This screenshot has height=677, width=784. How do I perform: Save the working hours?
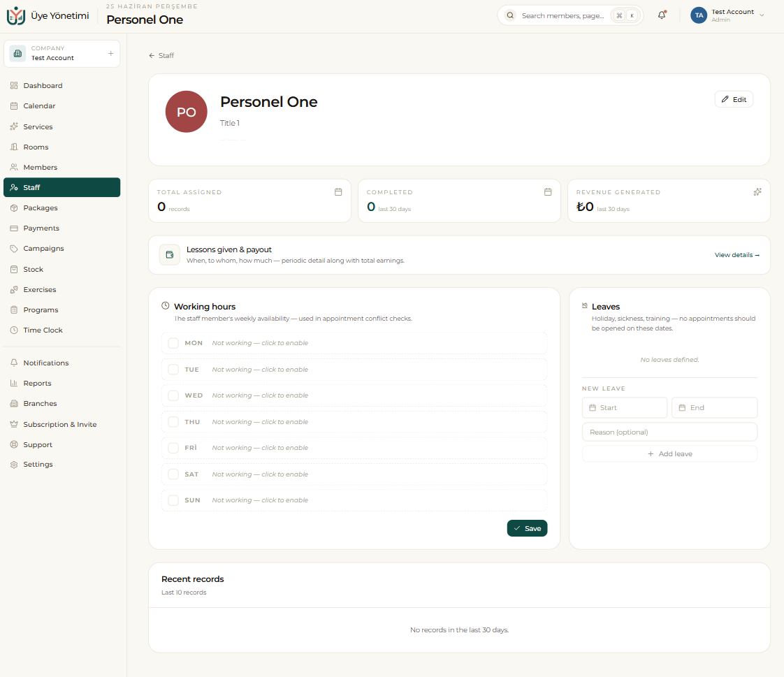coord(527,528)
